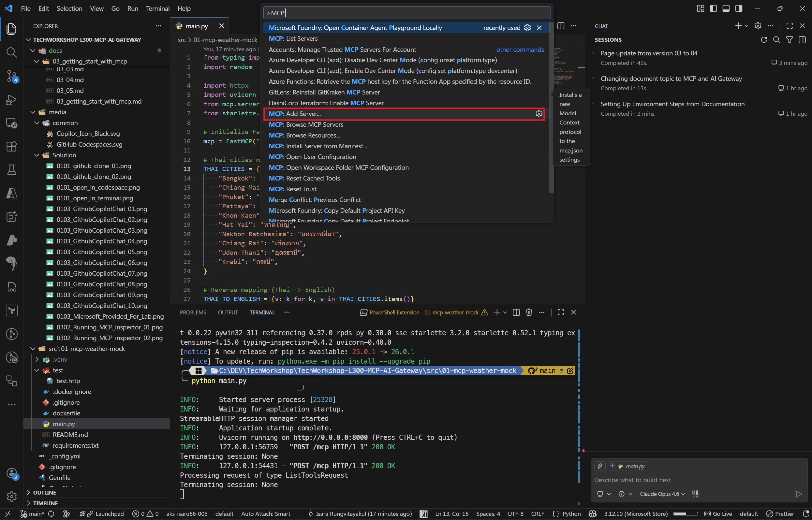Open notifications bell in status bar
Image resolution: width=812 pixels, height=520 pixels.
tap(805, 513)
